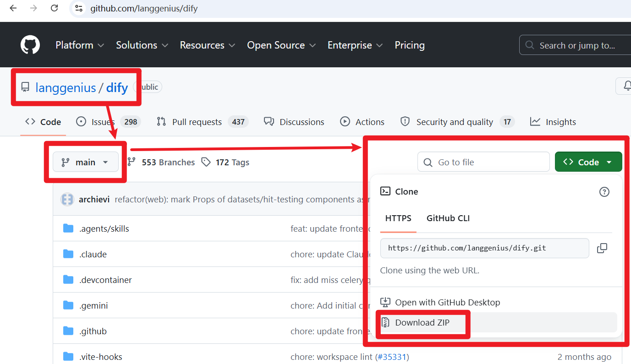The width and height of the screenshot is (631, 364).
Task: Open the .vite-hooks folder name
Action: [100, 357]
